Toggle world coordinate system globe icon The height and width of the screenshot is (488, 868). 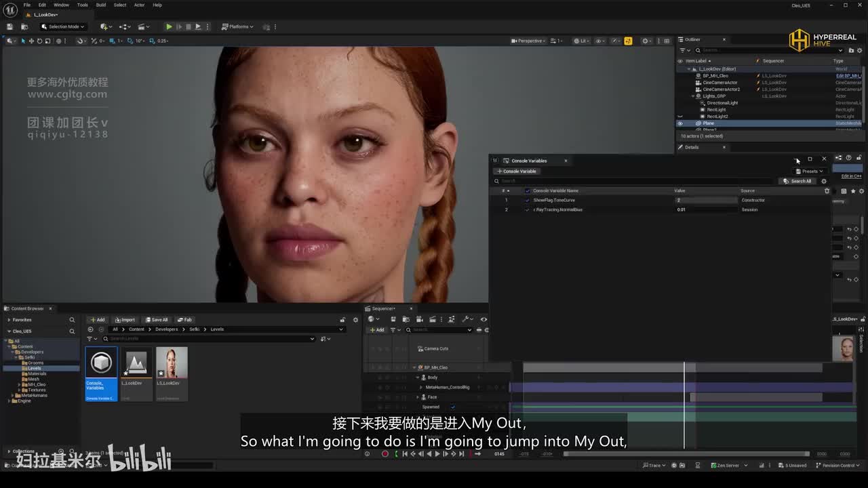coord(59,41)
